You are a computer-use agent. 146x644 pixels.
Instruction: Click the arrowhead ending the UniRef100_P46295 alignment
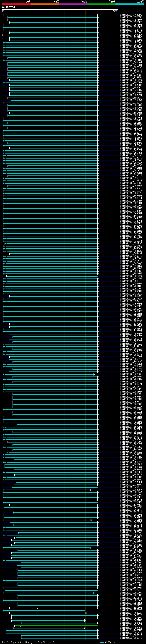(x=98, y=15)
